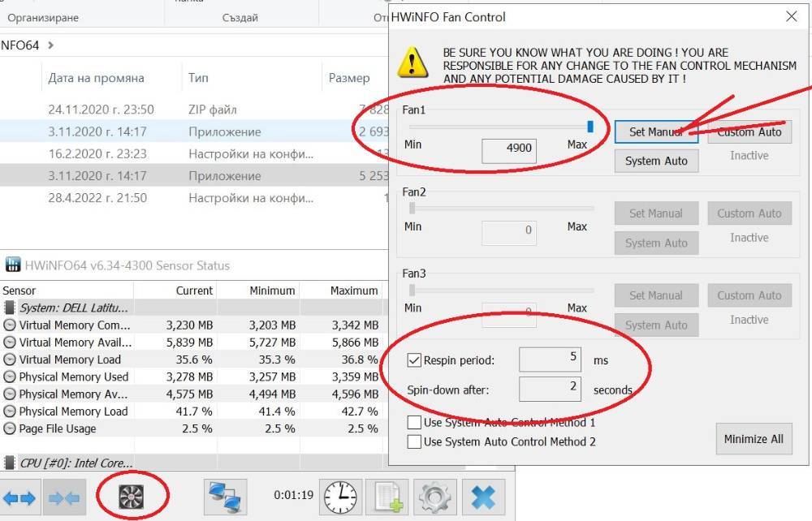Click the Virtual Memory Load sensor icon
This screenshot has width=812, height=521.
tap(9, 360)
